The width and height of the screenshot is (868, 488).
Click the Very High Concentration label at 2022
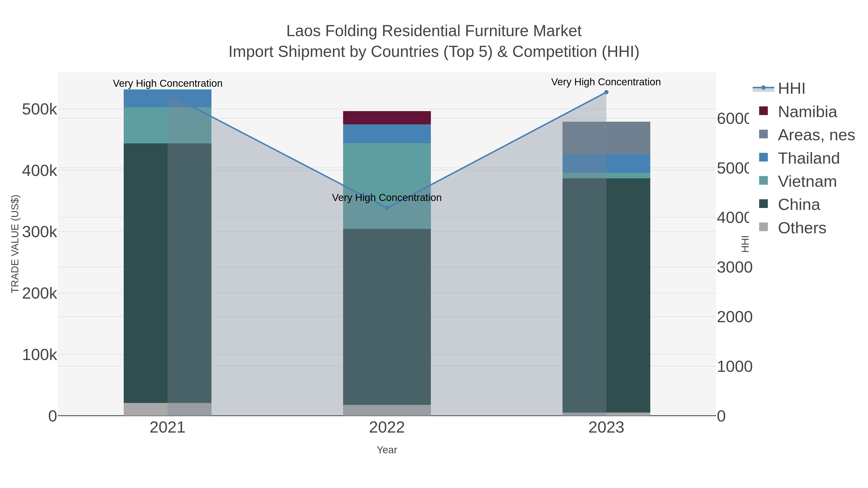pos(387,197)
